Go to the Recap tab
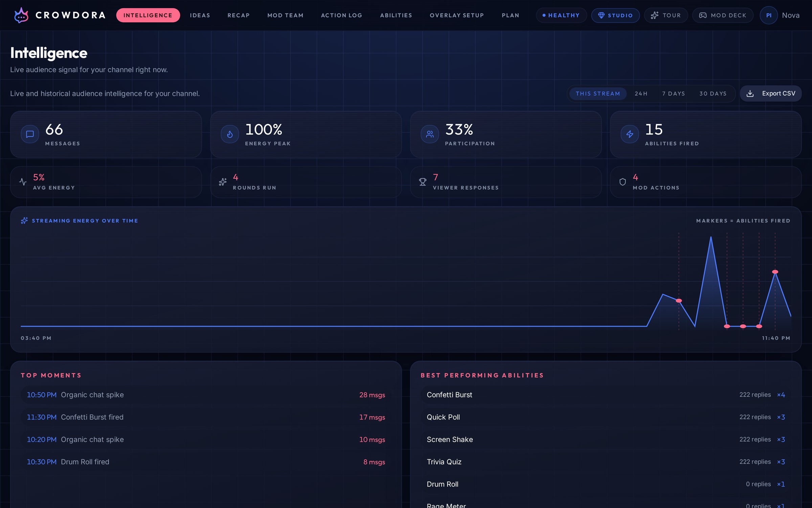The height and width of the screenshot is (508, 812). click(x=239, y=15)
